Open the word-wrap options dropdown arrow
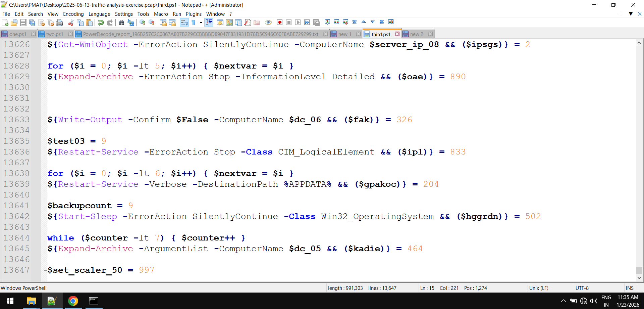Image resolution: width=644 pixels, height=309 pixels. pyautogui.click(x=201, y=22)
